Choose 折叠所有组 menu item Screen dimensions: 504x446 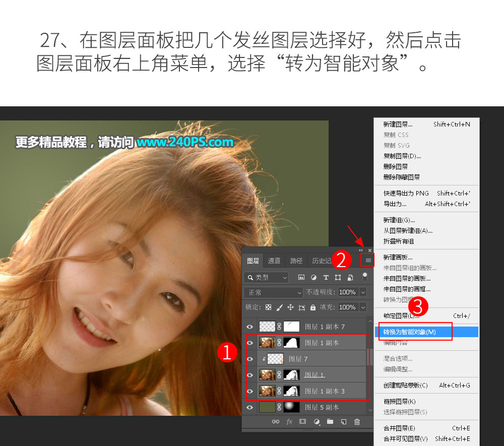pyautogui.click(x=426, y=241)
